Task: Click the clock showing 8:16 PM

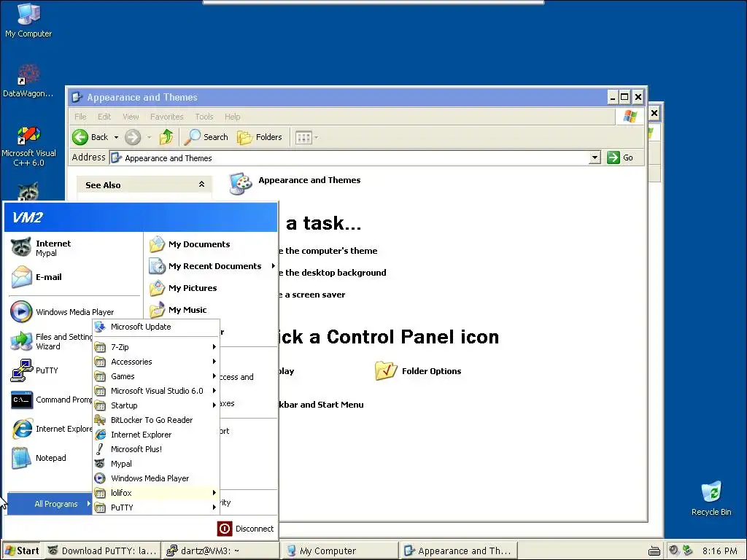Action: click(719, 551)
